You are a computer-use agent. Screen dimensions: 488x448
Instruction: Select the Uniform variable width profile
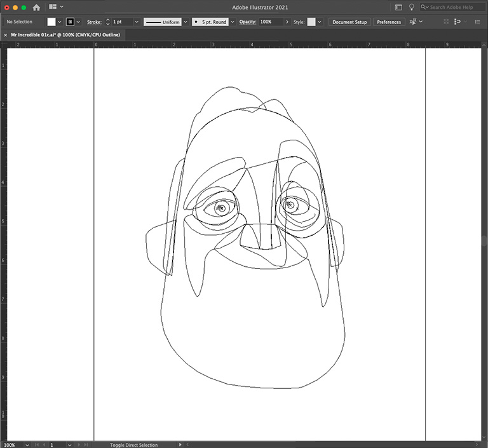[x=163, y=22]
